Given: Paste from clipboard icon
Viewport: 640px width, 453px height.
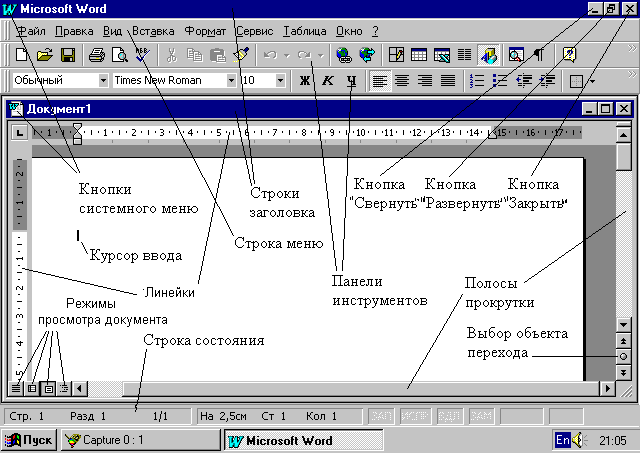Looking at the screenshot, I should point(218,54).
